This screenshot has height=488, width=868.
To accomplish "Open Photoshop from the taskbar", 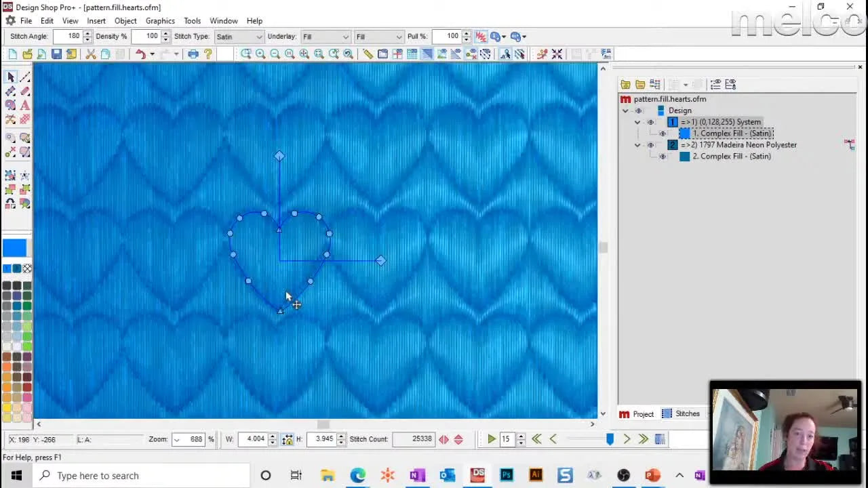I will click(x=507, y=476).
